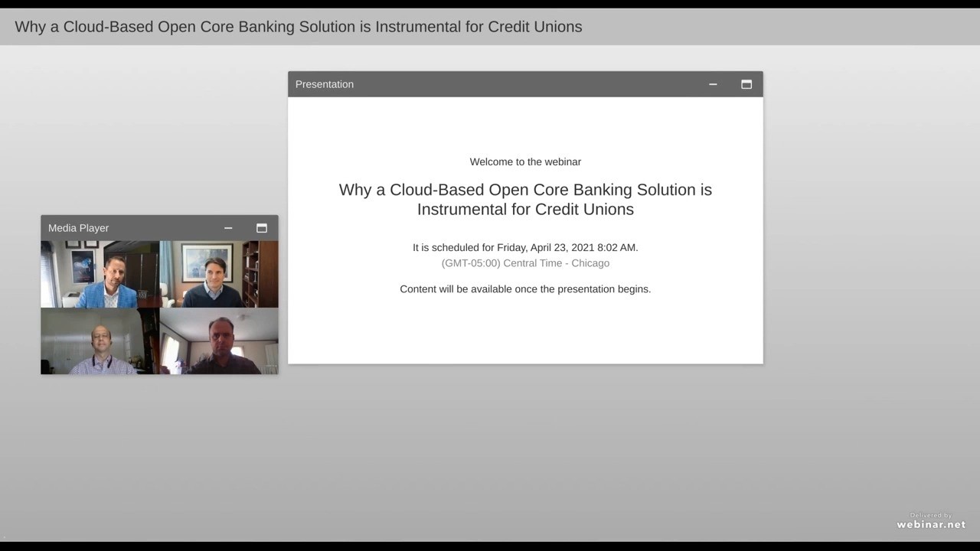
Task: Restore the Media Player window to full size
Action: coord(262,228)
